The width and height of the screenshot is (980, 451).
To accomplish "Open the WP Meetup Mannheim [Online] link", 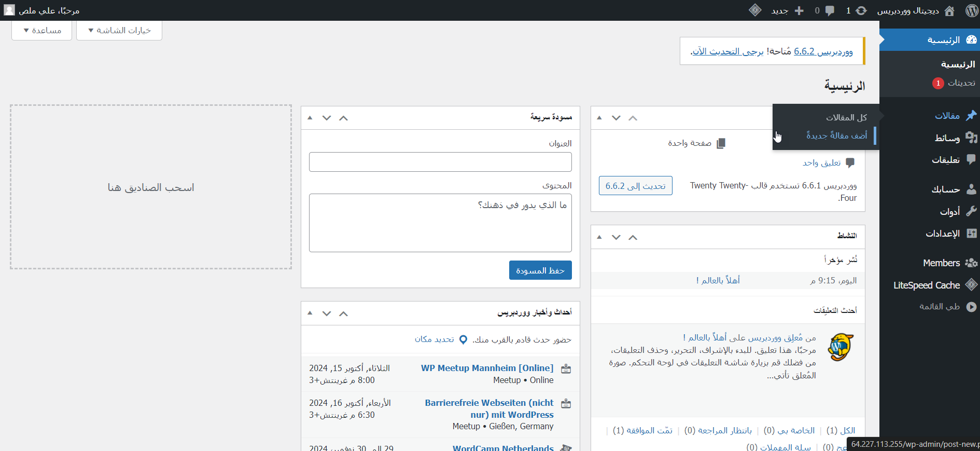I will (x=487, y=368).
